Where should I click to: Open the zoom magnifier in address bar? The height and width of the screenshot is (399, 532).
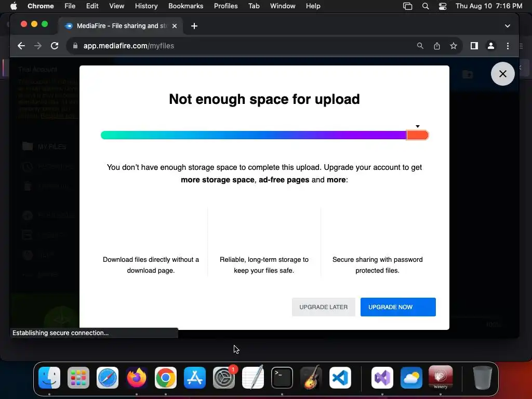(x=420, y=46)
